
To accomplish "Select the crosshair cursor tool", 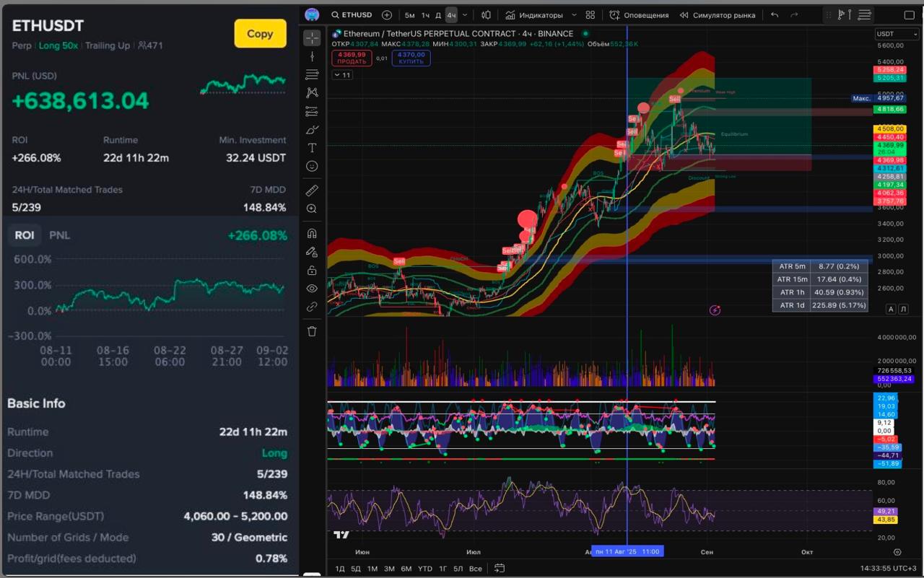I will point(312,38).
